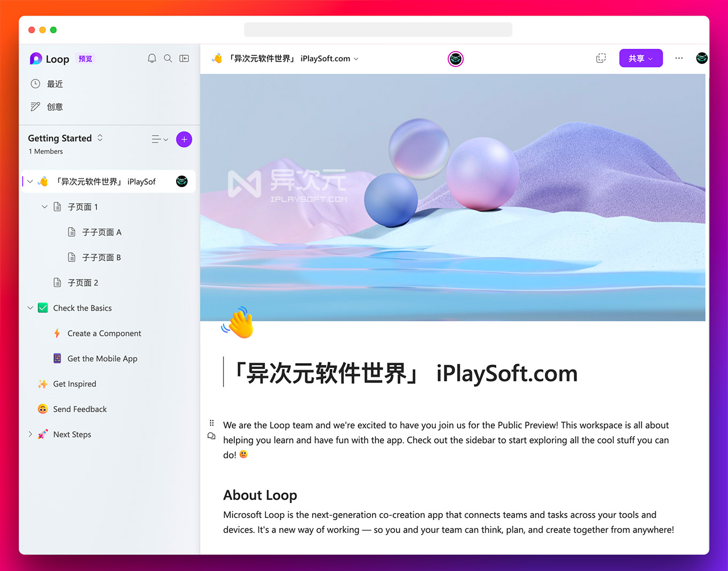Image resolution: width=728 pixels, height=571 pixels.
Task: Toggle the Check the Basics checkbox icon
Action: pos(42,307)
